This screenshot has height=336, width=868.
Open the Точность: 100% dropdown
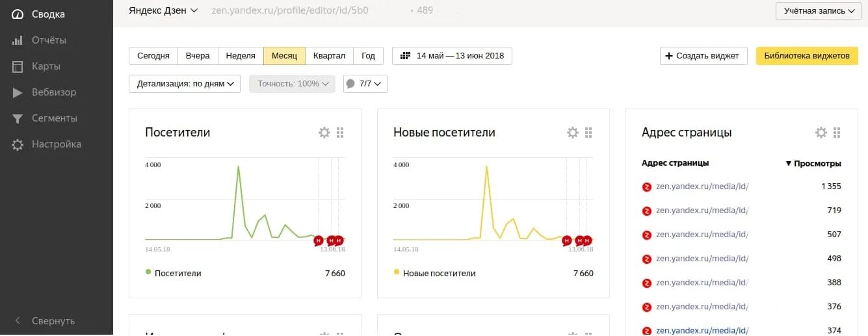point(292,84)
